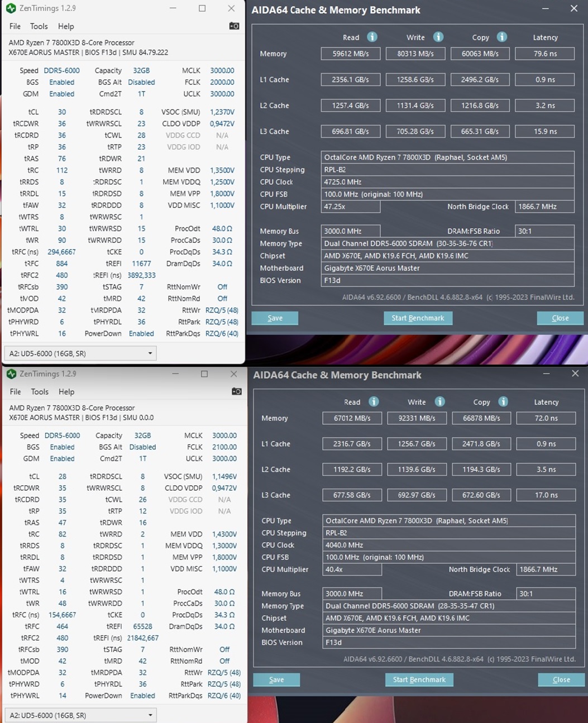
Task: Click the tRFC (ns) value 154,6667
Action: coord(62,615)
